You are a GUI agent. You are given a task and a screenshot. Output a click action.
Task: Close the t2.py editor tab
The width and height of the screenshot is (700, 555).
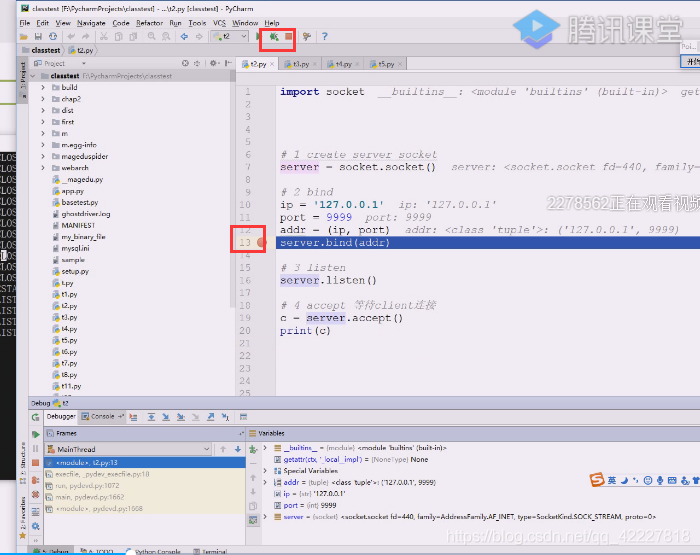pyautogui.click(x=272, y=64)
